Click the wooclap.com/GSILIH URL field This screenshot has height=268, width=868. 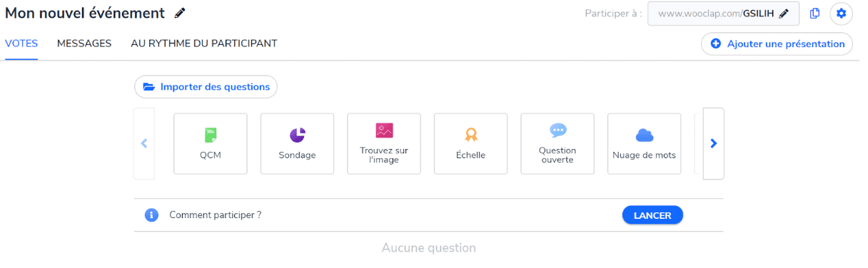coord(723,13)
